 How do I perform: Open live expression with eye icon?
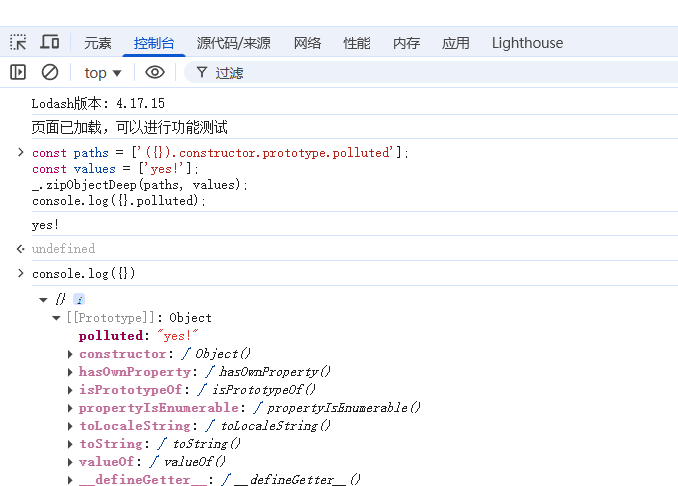[154, 72]
